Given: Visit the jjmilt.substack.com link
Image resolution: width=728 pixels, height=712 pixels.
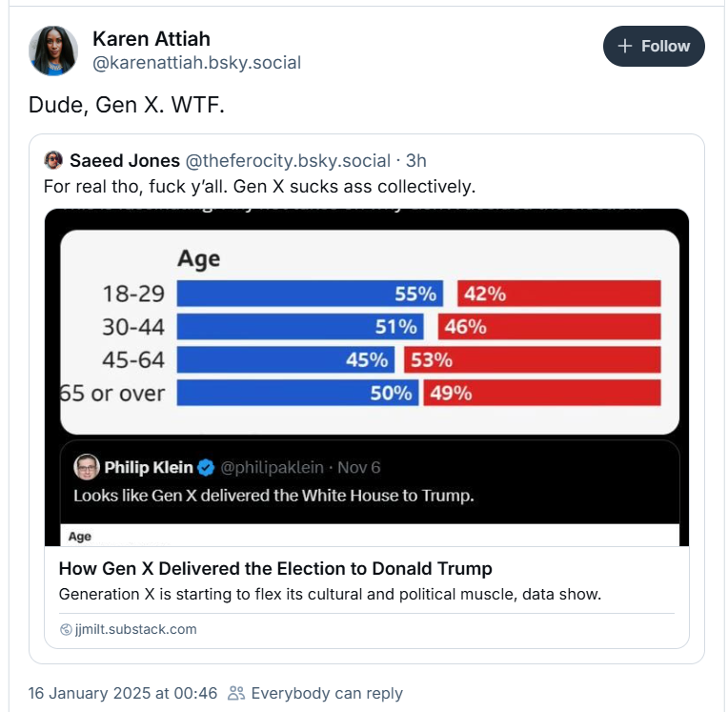Looking at the screenshot, I should point(135,629).
